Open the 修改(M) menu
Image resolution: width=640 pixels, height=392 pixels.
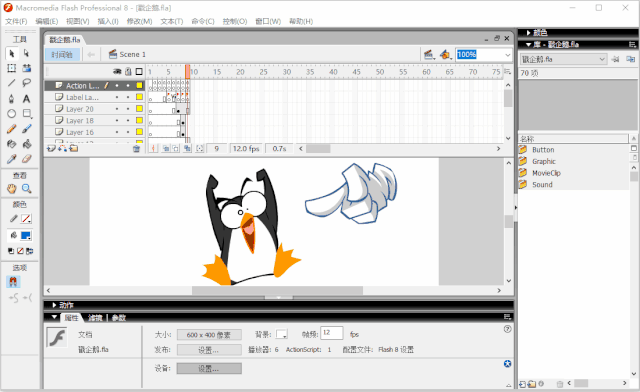click(x=139, y=21)
